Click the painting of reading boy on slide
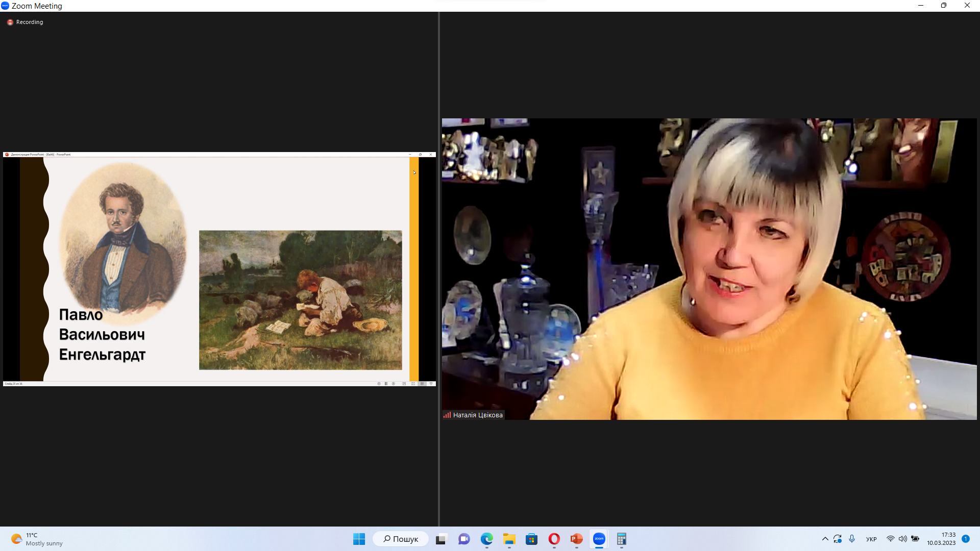 tap(301, 300)
